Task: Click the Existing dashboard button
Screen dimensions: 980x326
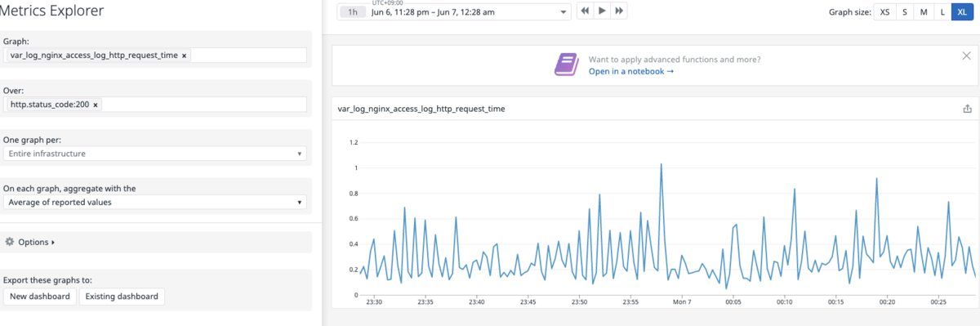Action: pos(122,296)
